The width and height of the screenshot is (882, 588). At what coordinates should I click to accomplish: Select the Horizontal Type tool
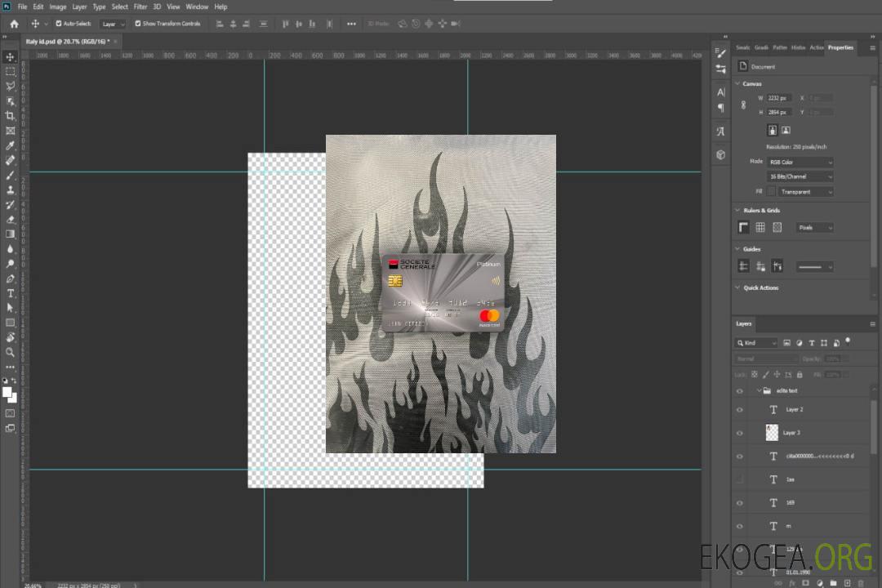[11, 293]
